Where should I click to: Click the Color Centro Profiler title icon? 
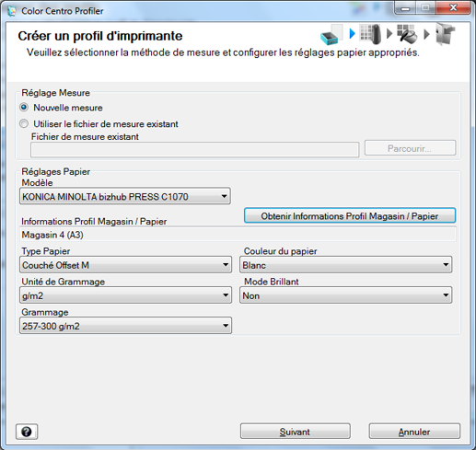12,11
